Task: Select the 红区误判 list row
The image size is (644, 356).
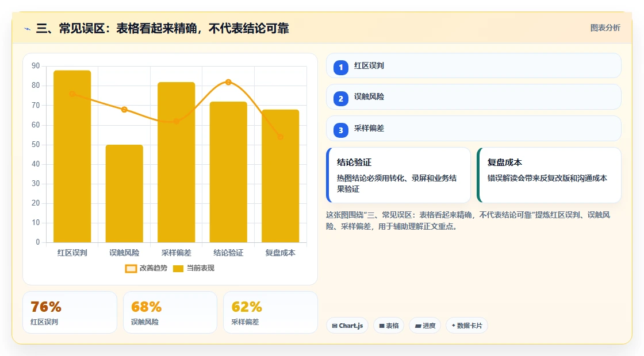Action: click(474, 65)
